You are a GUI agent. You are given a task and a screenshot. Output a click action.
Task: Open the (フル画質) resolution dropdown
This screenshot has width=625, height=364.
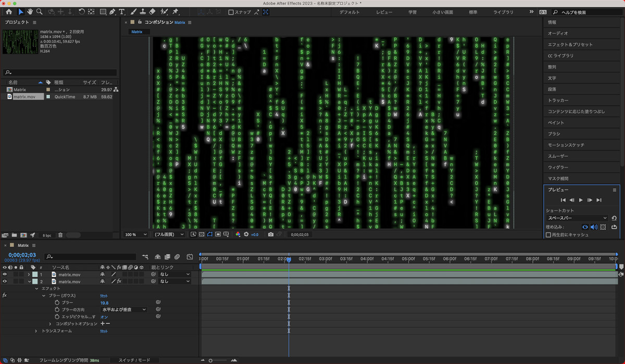coord(169,234)
